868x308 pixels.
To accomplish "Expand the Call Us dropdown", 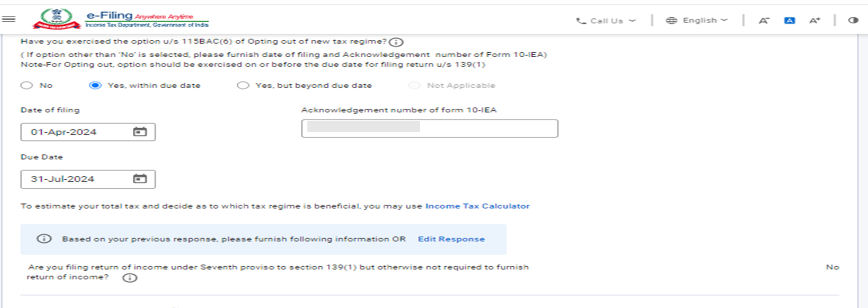I will pyautogui.click(x=606, y=20).
